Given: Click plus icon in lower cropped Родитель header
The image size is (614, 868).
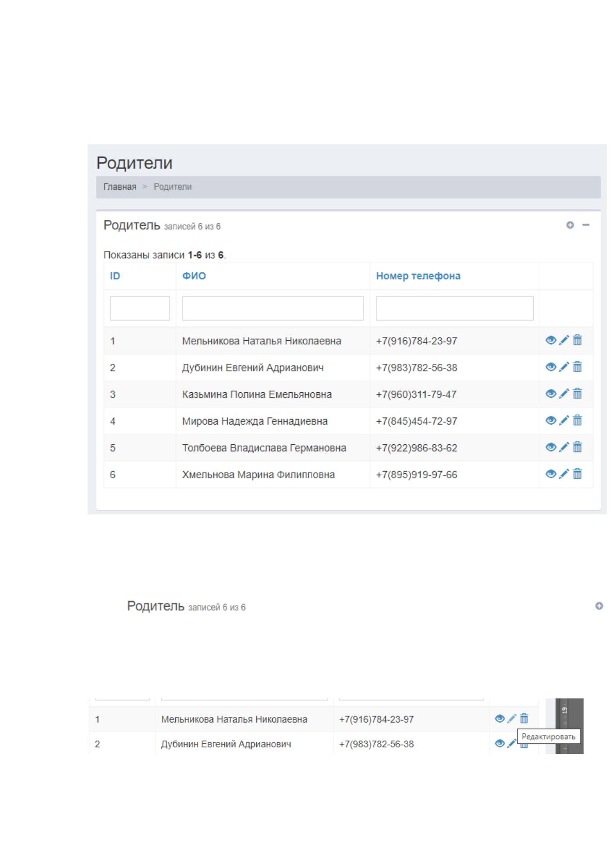Looking at the screenshot, I should 599,606.
